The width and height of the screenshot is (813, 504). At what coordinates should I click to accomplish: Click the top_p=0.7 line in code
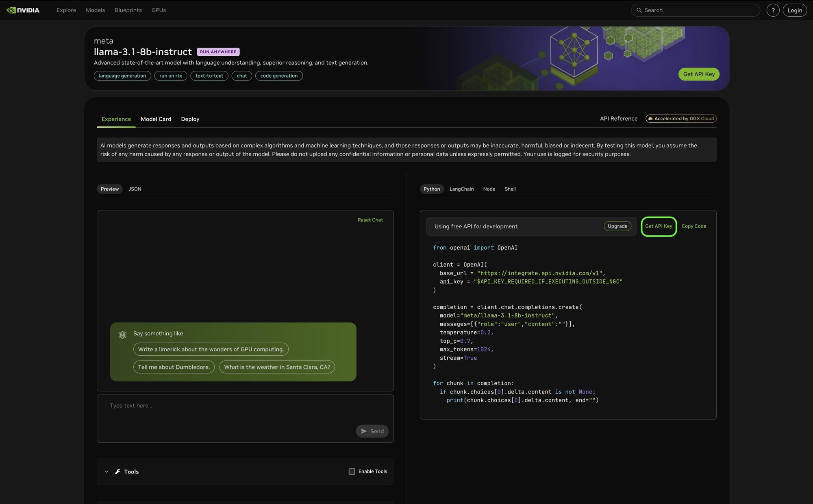(x=456, y=341)
